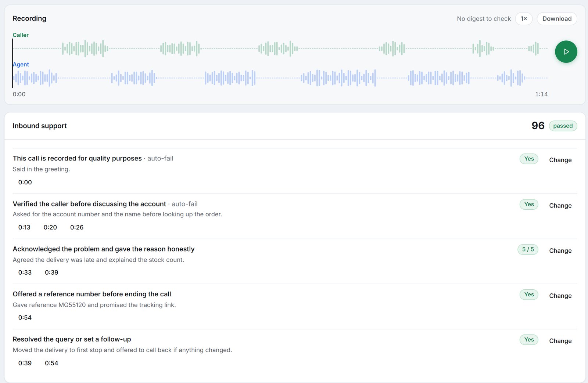Click 'Agreed the delivery was late' note

click(x=98, y=260)
